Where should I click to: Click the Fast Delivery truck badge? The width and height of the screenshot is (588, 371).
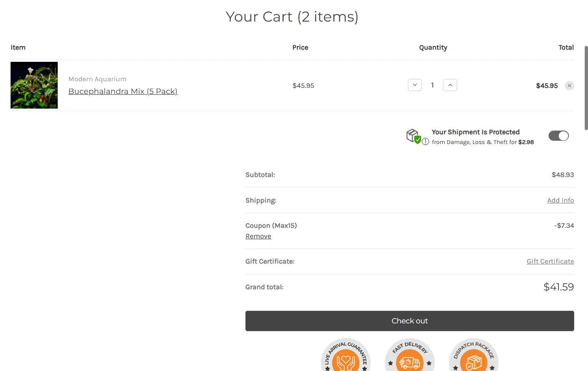point(410,355)
